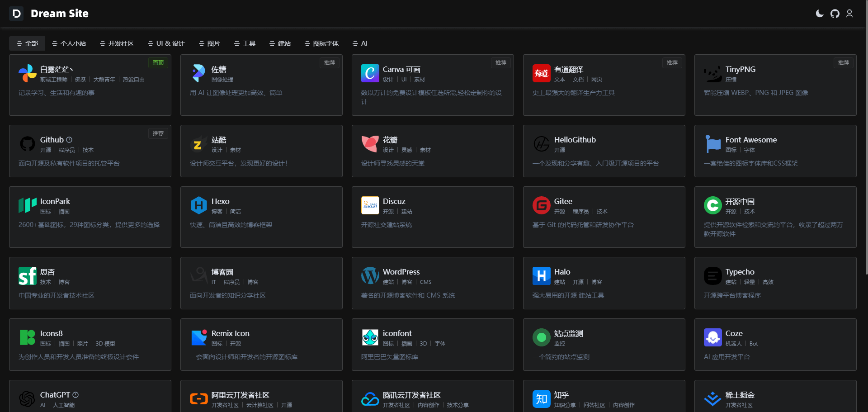Click the 稀土掘金 icon
Viewport: 868px width, 412px height.
click(713, 399)
